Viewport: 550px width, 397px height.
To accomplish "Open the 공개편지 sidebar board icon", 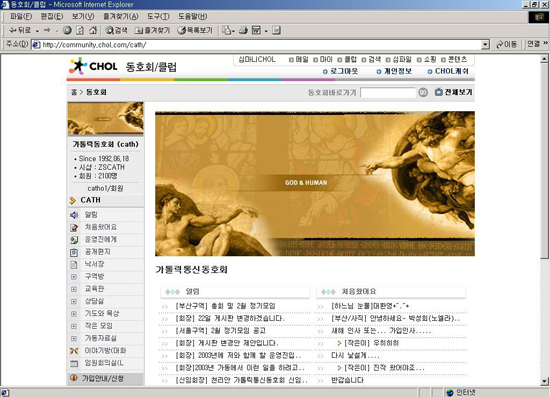I will point(74,252).
